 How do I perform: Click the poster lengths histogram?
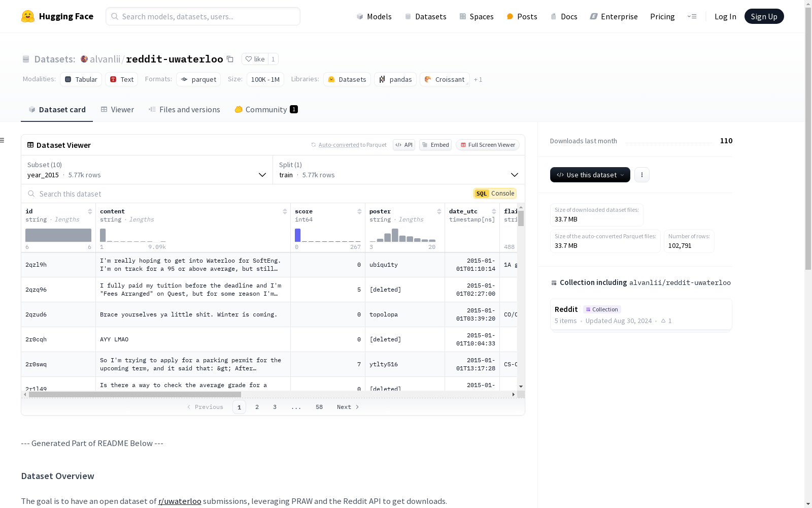(x=402, y=235)
